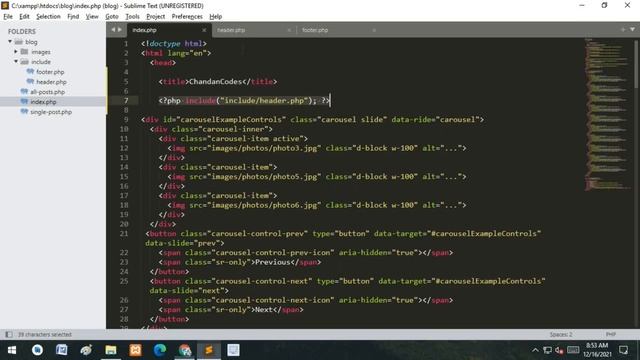Collapse the blog folder

10,42
